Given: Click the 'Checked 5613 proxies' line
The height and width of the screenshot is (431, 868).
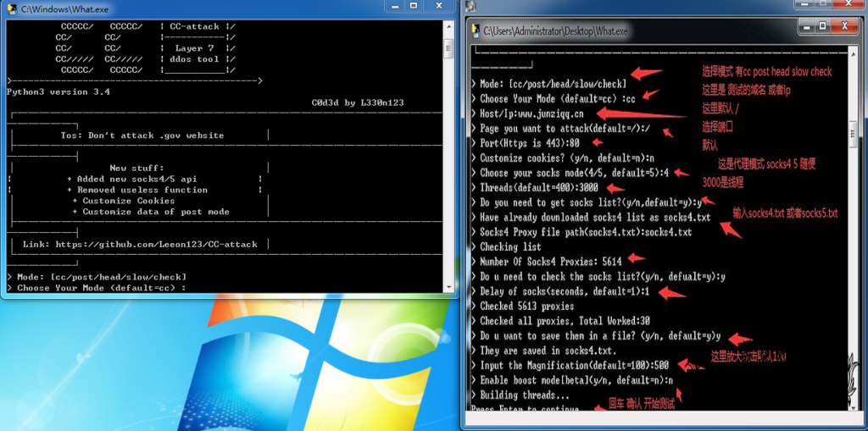Looking at the screenshot, I should pyautogui.click(x=522, y=306).
